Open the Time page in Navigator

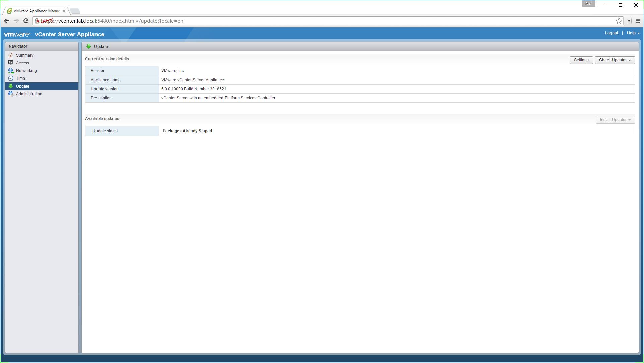pos(42,78)
